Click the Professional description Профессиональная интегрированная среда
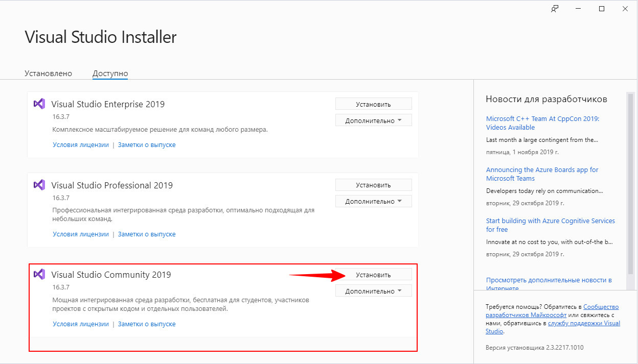The width and height of the screenshot is (638, 364). (184, 214)
